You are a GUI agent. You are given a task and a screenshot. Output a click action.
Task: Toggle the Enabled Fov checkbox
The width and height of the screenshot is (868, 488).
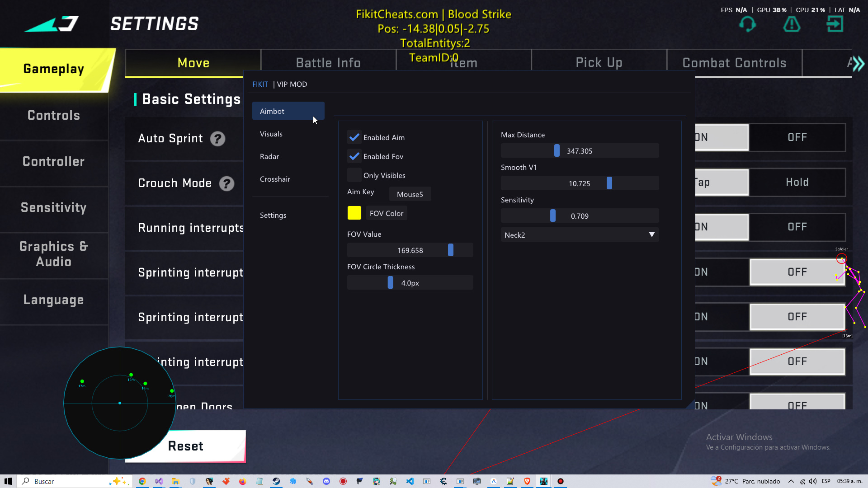click(x=354, y=156)
